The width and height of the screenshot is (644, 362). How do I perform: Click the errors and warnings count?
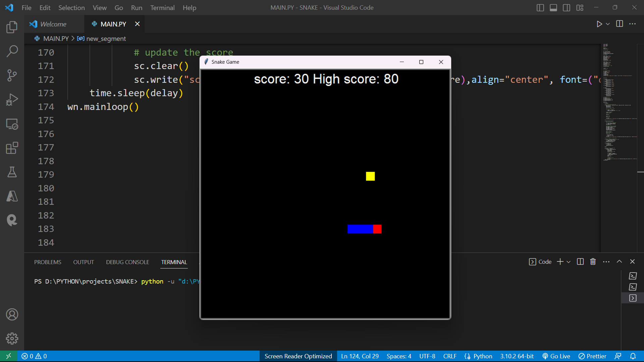[34, 356]
